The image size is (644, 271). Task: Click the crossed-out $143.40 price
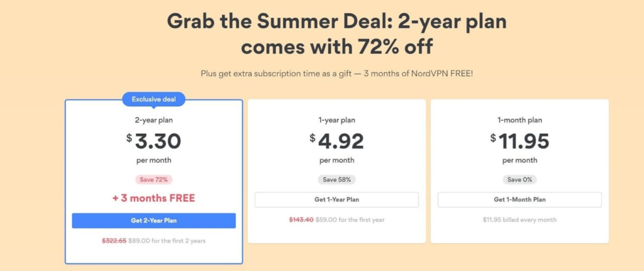(301, 219)
